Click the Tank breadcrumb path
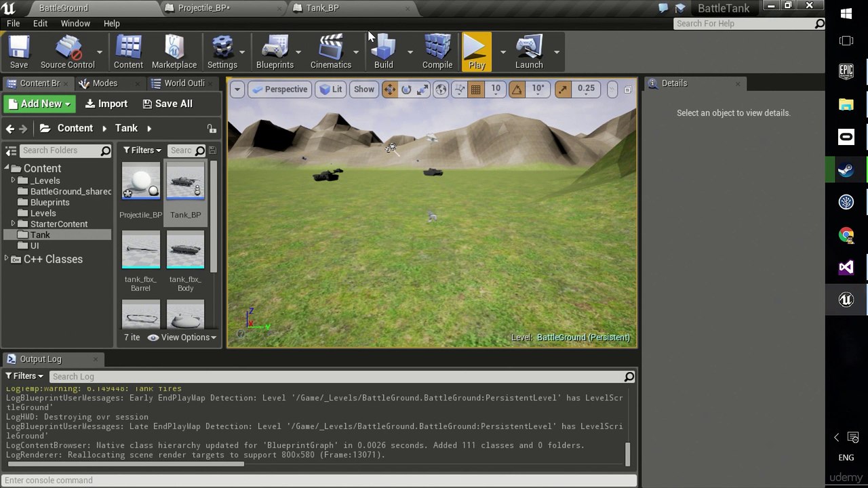The image size is (868, 488). (x=126, y=128)
